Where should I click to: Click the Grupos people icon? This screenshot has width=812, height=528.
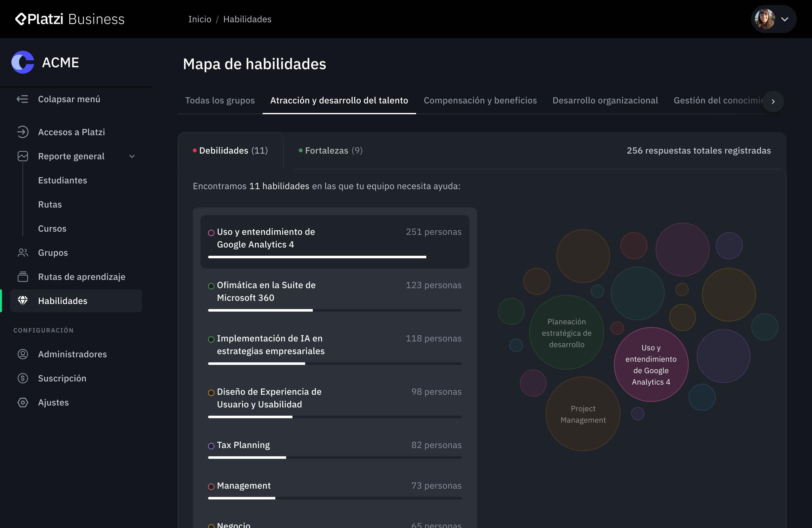pos(23,253)
